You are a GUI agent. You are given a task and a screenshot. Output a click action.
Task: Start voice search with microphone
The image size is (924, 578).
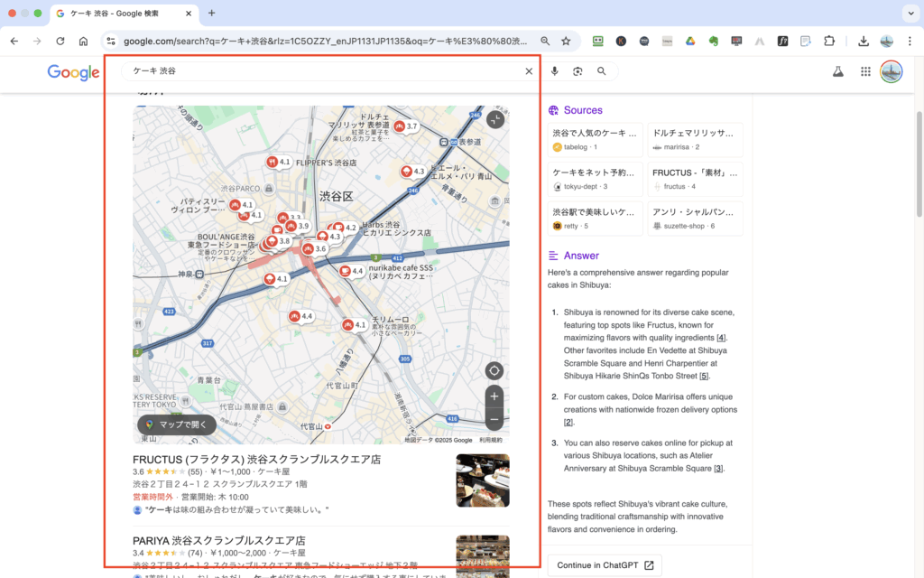555,71
